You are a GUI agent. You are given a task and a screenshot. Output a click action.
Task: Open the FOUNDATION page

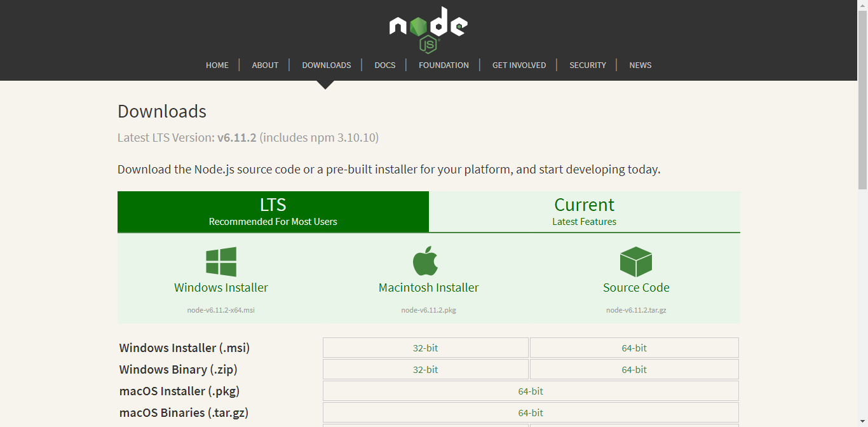click(x=443, y=65)
